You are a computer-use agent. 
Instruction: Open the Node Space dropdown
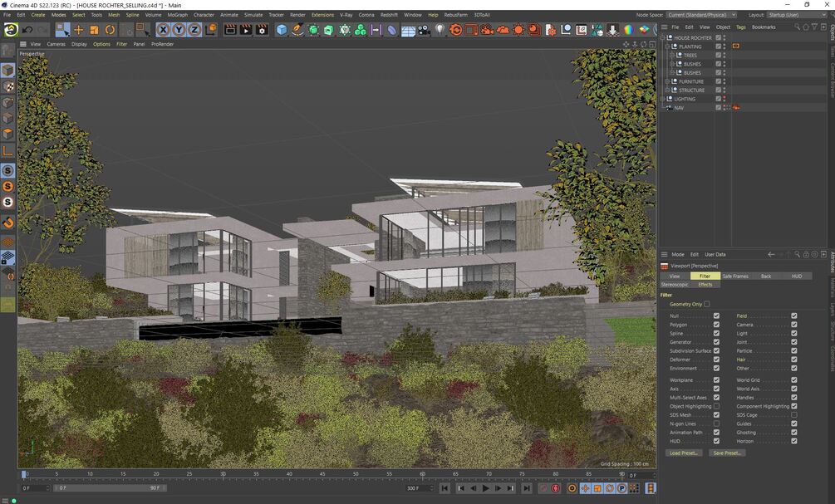coord(701,15)
